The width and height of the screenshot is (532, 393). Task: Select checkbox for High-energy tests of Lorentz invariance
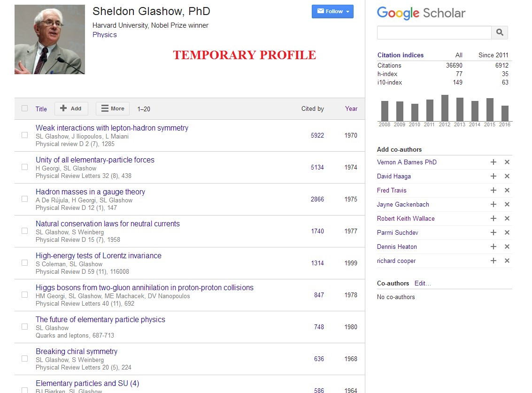coord(24,262)
